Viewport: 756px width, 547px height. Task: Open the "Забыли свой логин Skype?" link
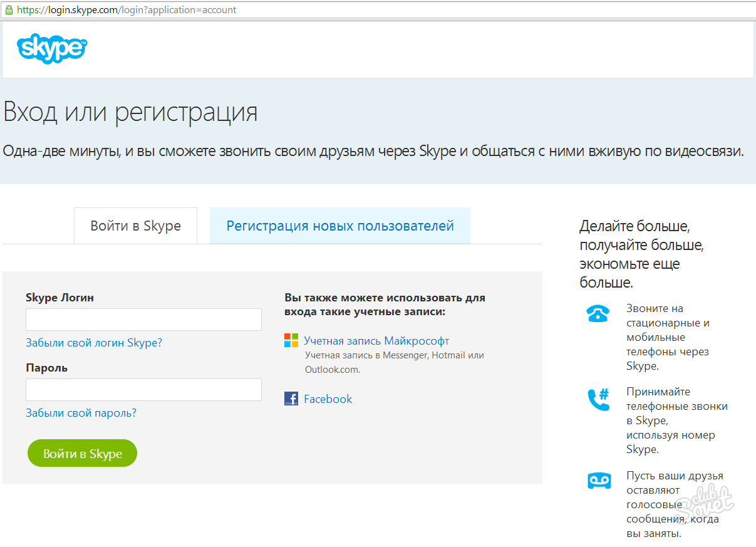pos(94,343)
